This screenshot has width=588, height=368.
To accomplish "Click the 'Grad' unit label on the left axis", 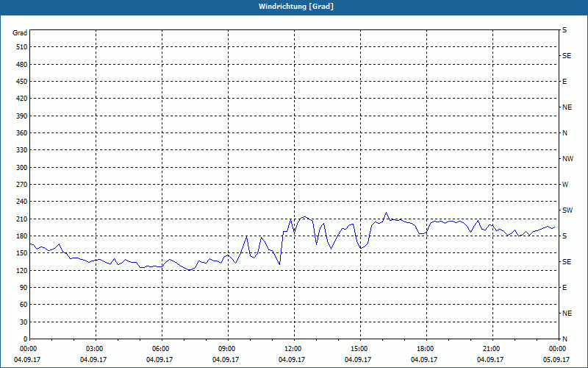I will [20, 33].
